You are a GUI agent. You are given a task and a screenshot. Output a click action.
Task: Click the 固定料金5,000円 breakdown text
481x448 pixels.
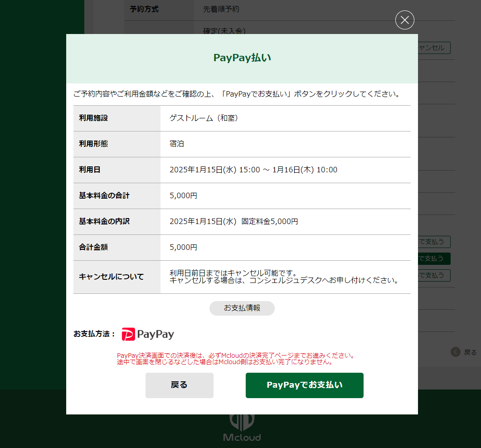270,222
